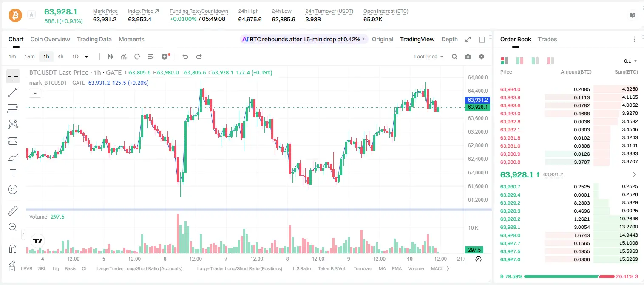Favorite BTC with the star icon
Screen dimensions: 644x285
31,15
